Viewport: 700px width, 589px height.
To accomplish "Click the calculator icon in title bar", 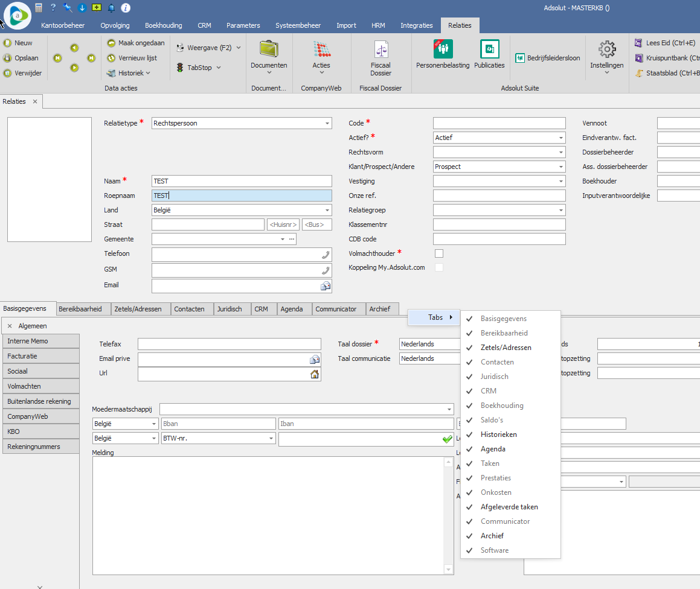I will 39,8.
